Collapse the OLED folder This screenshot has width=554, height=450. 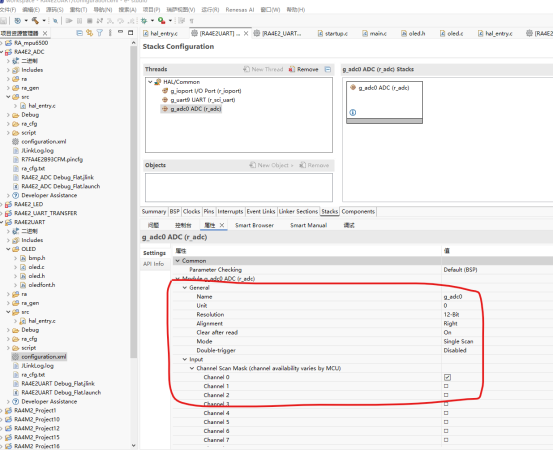click(x=8, y=249)
